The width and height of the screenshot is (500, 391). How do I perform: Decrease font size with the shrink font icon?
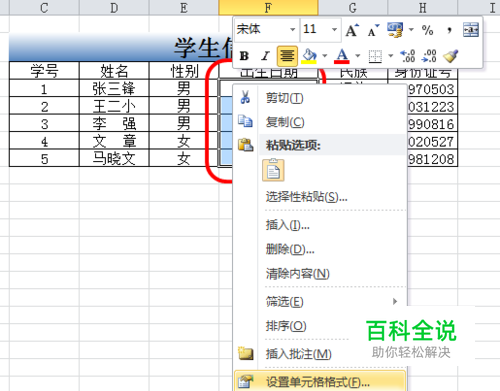point(373,30)
